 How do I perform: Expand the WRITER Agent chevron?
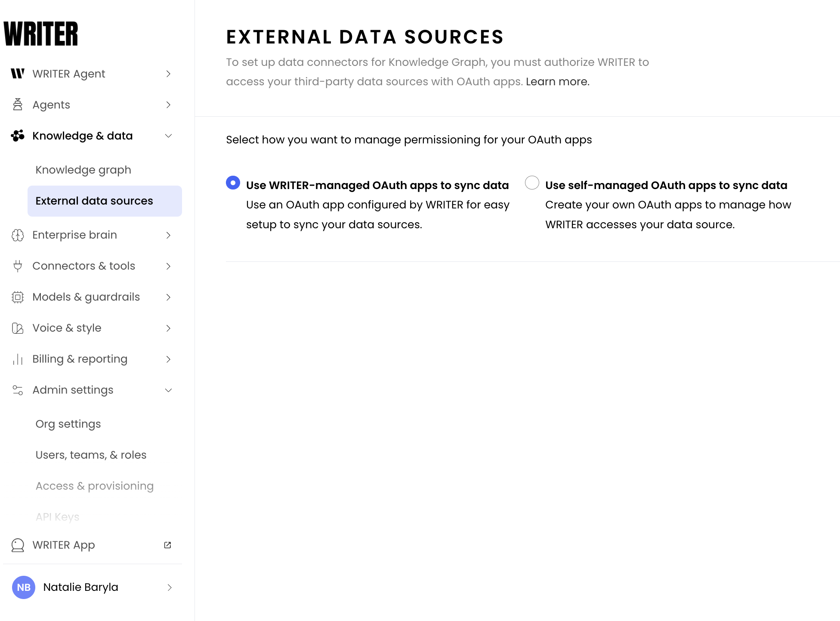[168, 74]
